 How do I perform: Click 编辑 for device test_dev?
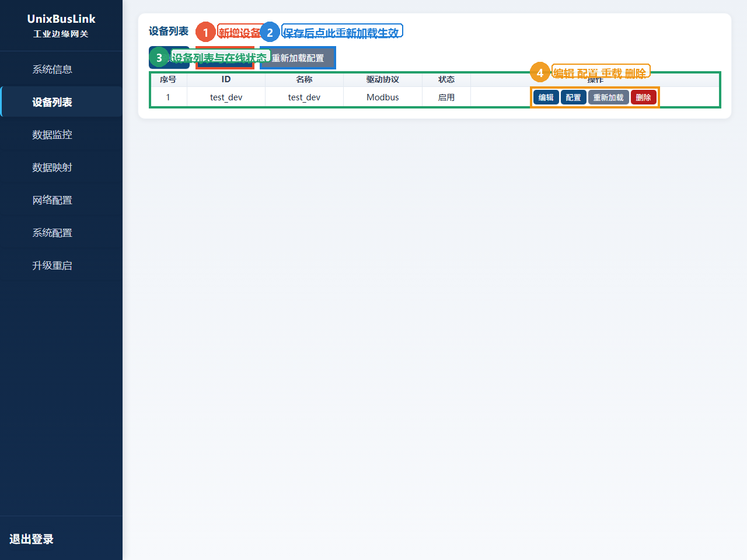point(546,97)
